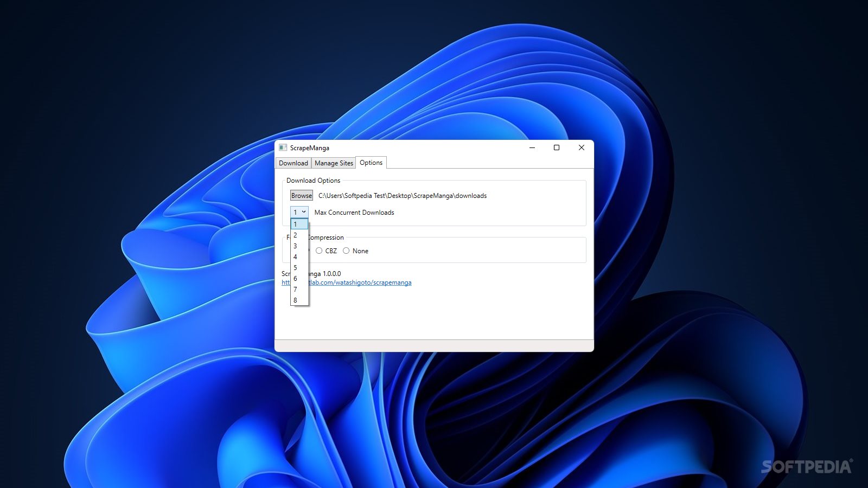Image resolution: width=868 pixels, height=488 pixels.
Task: Maximize the ScrapeManga window
Action: click(x=557, y=147)
